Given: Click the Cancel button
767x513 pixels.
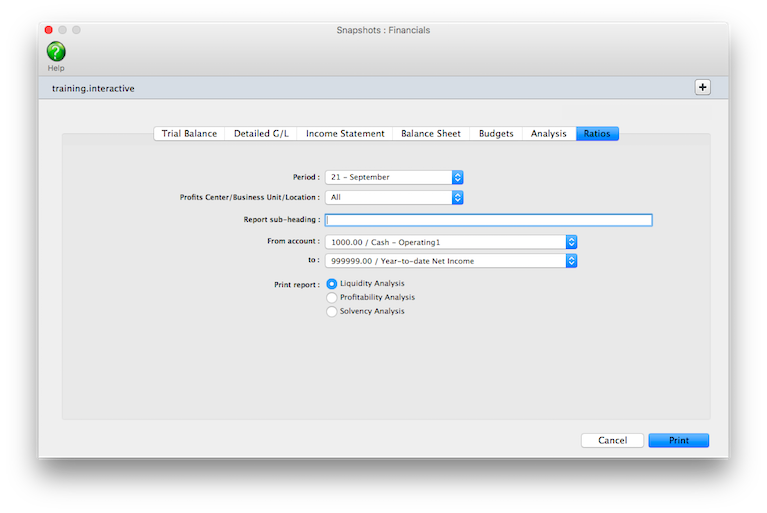Looking at the screenshot, I should (x=612, y=440).
